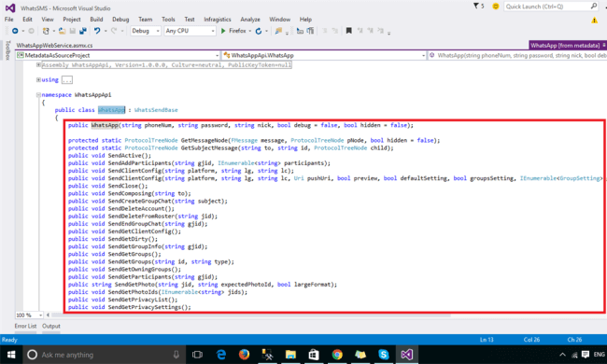
Task: Click the yellow warning triangle icon
Action: pos(594,21)
